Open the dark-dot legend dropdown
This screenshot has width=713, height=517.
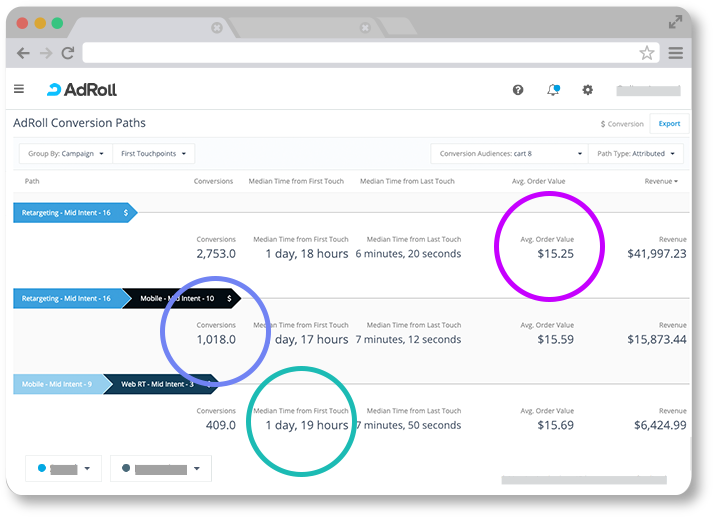(161, 468)
